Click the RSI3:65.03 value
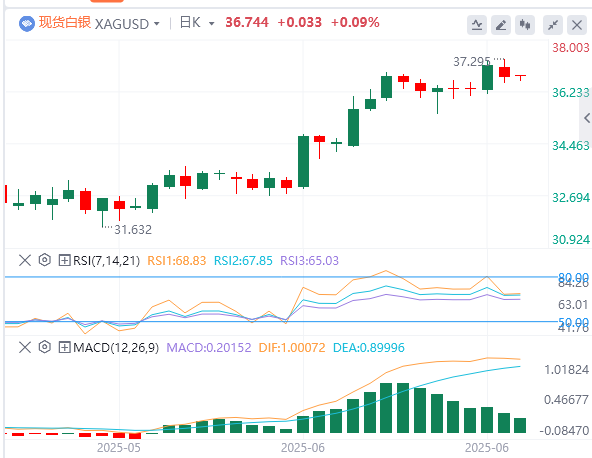 click(x=310, y=261)
